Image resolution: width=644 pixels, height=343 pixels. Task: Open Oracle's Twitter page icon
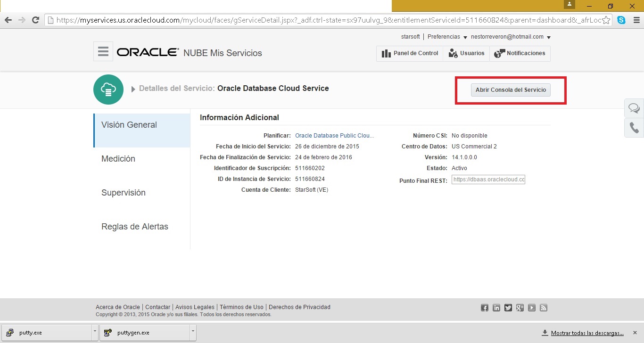tap(508, 308)
